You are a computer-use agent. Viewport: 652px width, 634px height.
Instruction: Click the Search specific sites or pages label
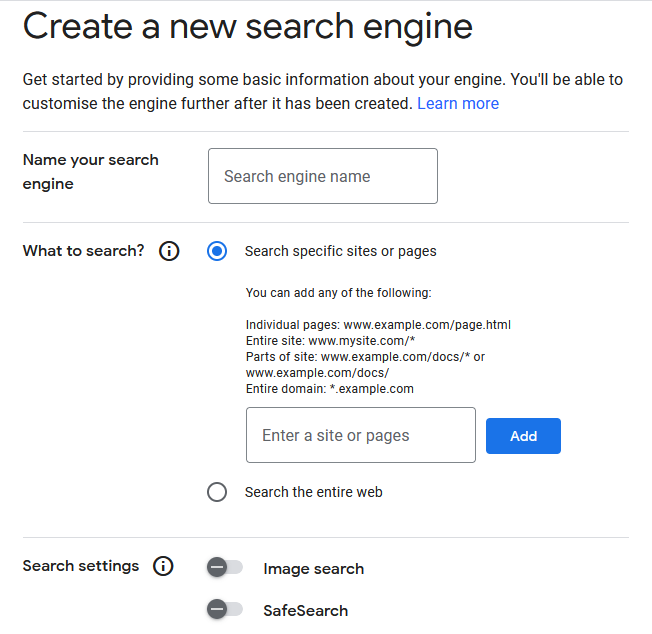pyautogui.click(x=341, y=252)
